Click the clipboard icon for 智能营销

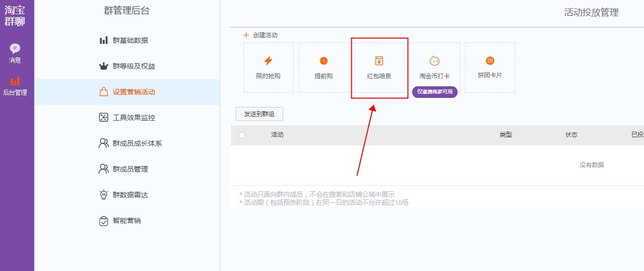pyautogui.click(x=103, y=221)
